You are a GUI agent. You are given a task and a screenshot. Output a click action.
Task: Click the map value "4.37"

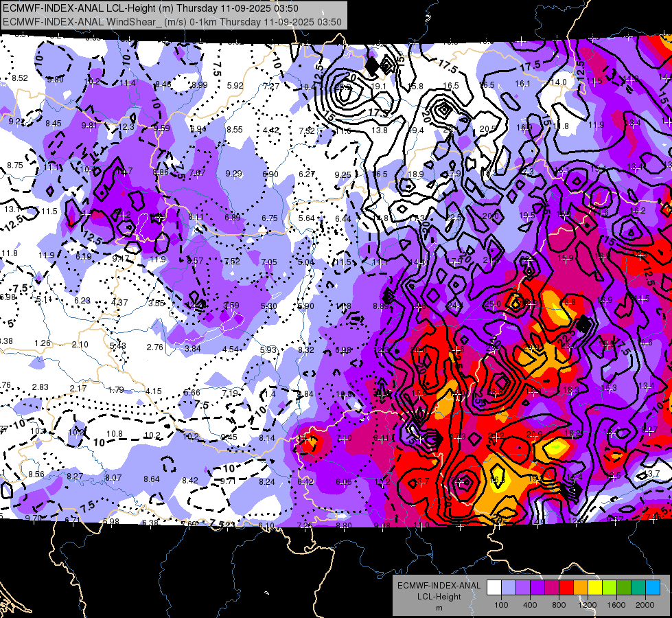(x=119, y=302)
